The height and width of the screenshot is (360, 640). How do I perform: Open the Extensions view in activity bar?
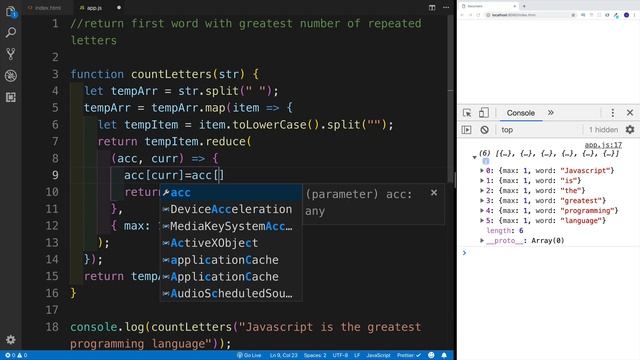(x=11, y=97)
